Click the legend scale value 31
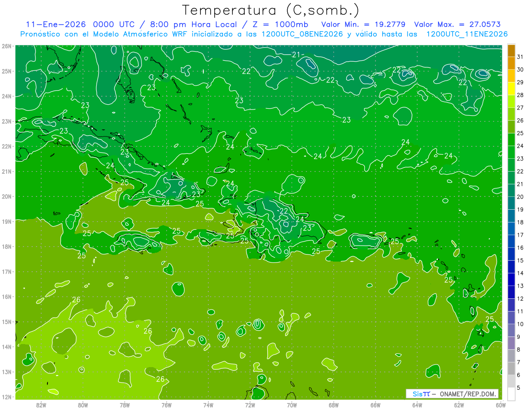This screenshot has width=532, height=411. 520,57
